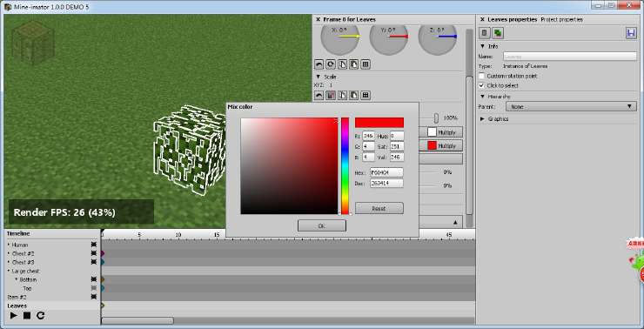Click the Hex color input field

pyautogui.click(x=386, y=172)
